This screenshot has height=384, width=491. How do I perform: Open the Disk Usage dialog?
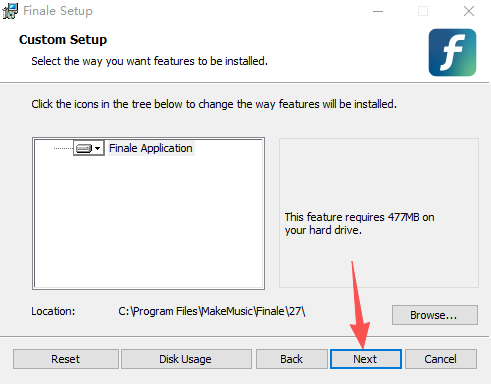186,359
